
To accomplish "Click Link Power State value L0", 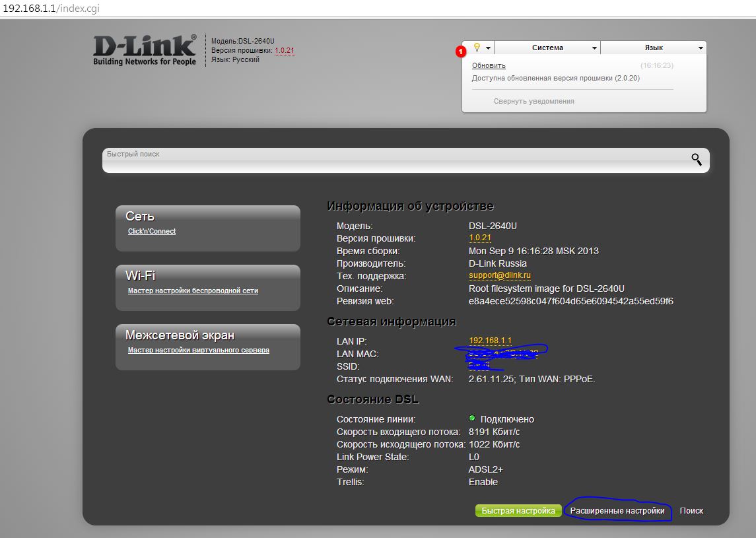I will pos(474,457).
